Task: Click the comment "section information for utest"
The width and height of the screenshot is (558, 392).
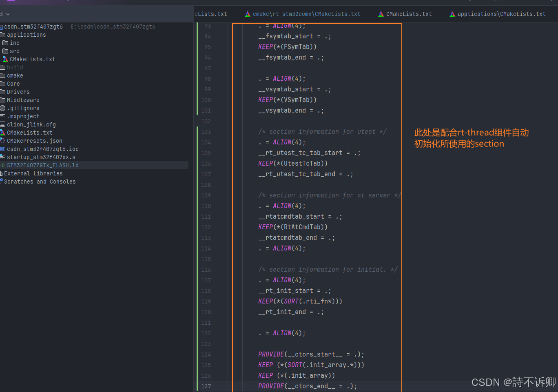Action: 322,132
